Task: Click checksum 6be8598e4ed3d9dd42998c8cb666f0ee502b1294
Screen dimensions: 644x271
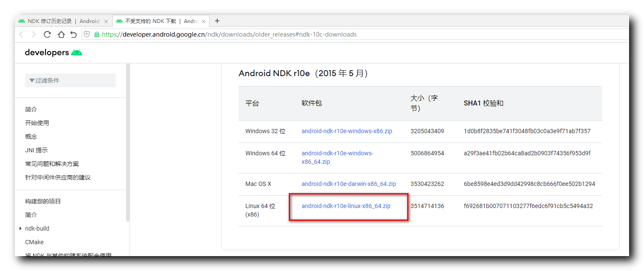Action: pos(529,184)
